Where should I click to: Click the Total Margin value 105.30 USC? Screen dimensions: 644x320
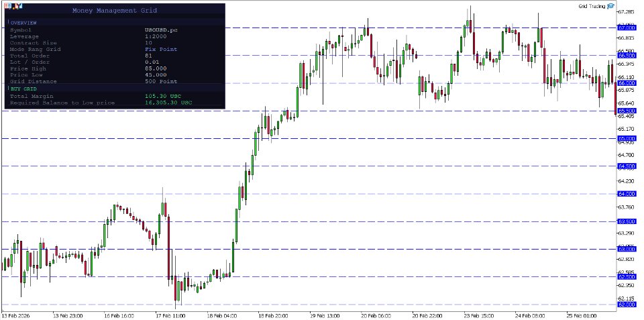pyautogui.click(x=163, y=96)
